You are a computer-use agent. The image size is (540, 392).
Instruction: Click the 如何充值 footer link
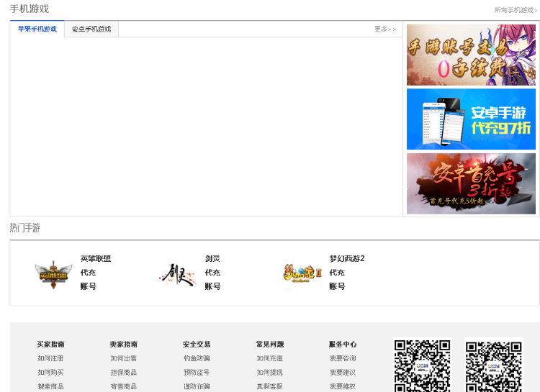tap(270, 358)
